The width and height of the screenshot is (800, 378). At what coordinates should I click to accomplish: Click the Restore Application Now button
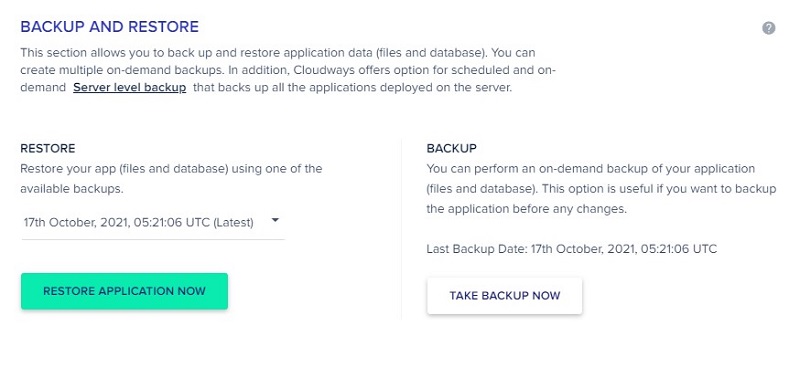click(x=124, y=291)
